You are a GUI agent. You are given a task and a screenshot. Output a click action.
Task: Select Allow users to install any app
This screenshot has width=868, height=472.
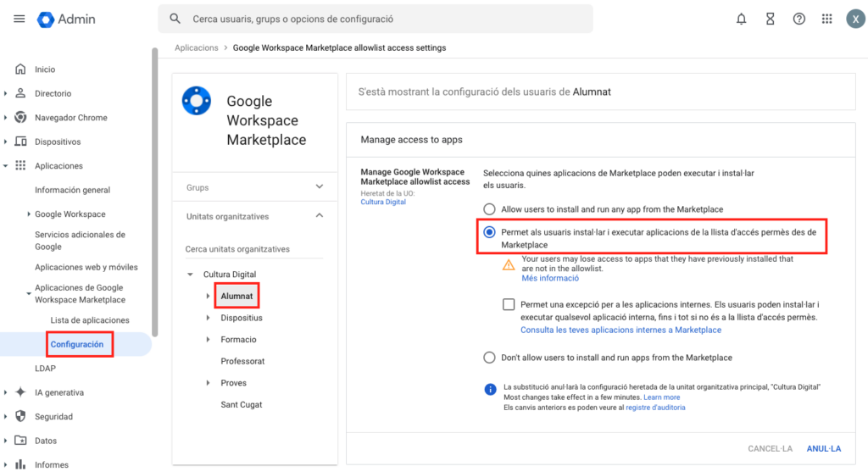tap(489, 209)
